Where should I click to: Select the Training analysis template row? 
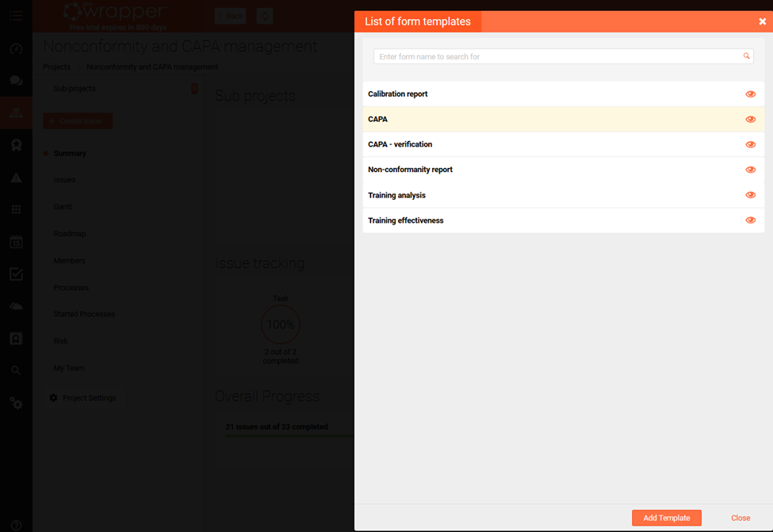coord(563,195)
